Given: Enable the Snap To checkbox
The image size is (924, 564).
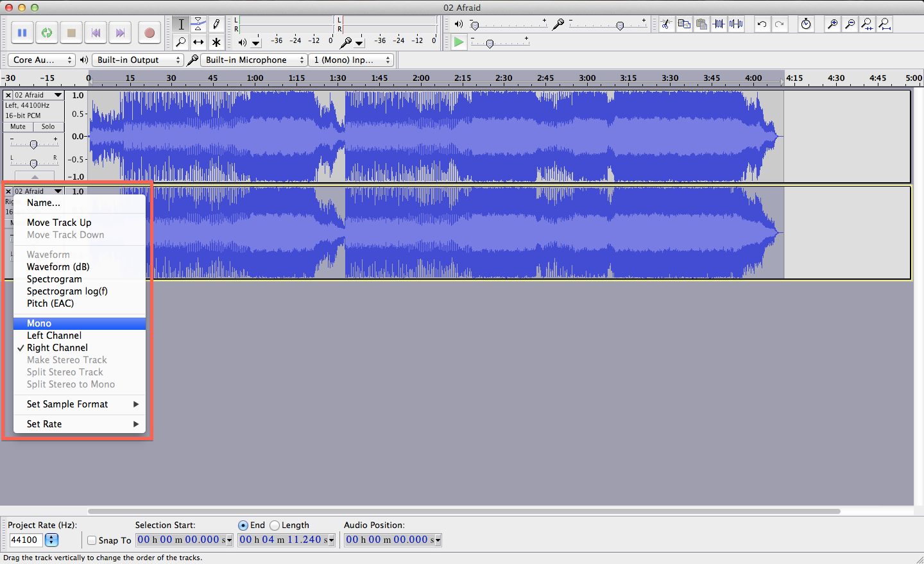Looking at the screenshot, I should pos(92,540).
